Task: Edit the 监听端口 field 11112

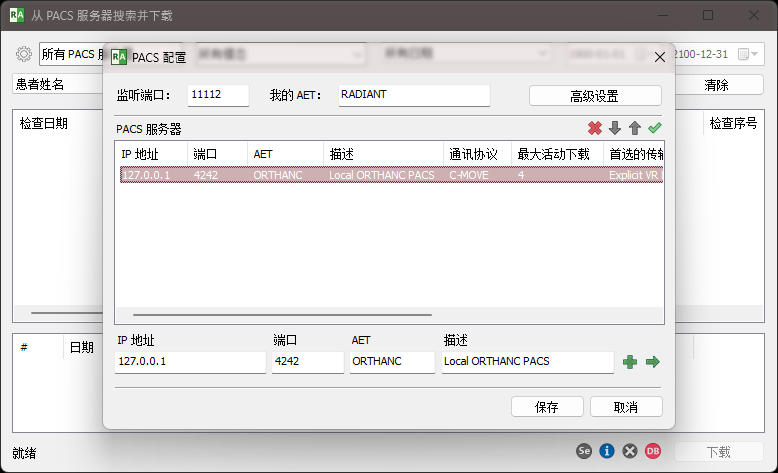Action: (218, 95)
